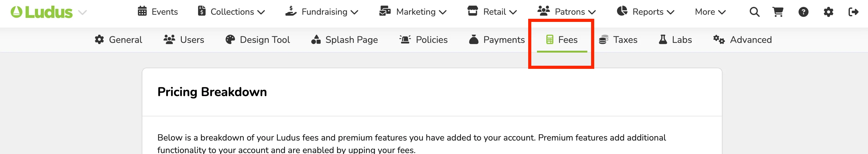Viewport: 868px width, 154px height.
Task: Expand the More menu
Action: pyautogui.click(x=710, y=12)
